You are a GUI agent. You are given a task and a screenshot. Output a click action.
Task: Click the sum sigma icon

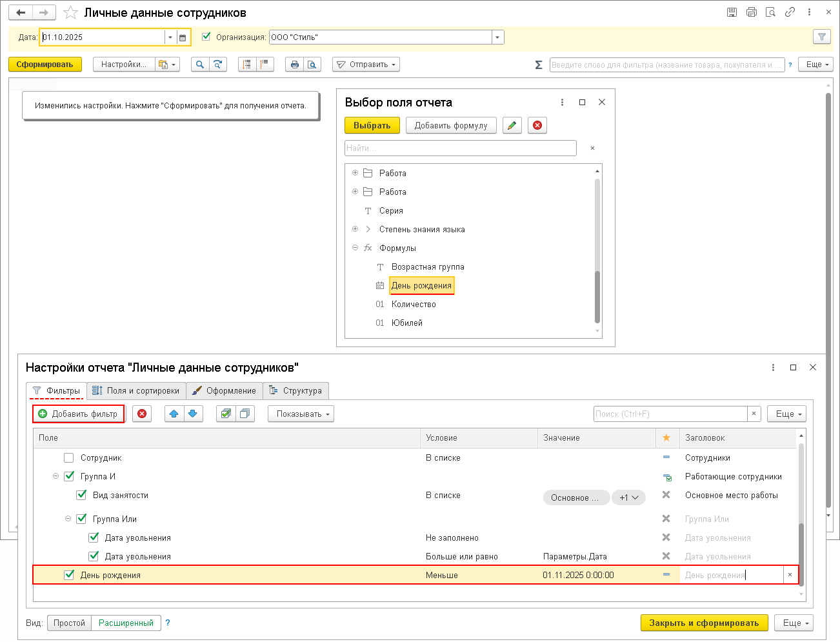pyautogui.click(x=539, y=65)
